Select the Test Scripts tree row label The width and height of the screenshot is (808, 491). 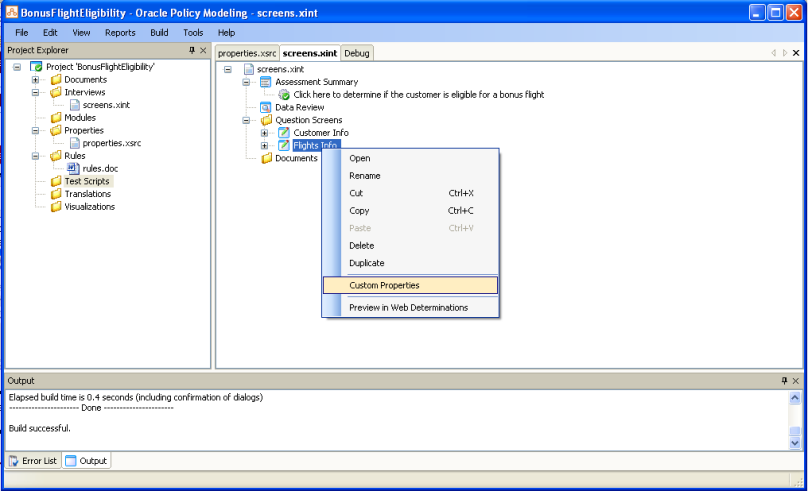pos(87,181)
